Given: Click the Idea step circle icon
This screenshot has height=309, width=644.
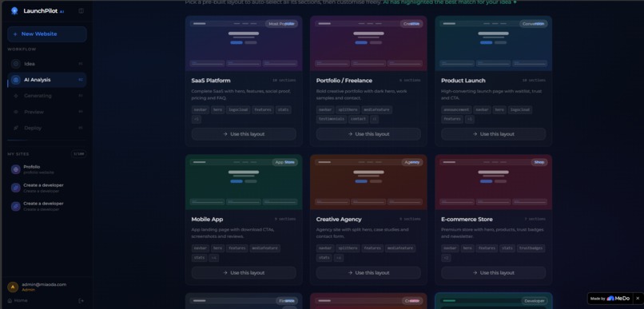Looking at the screenshot, I should coord(16,64).
